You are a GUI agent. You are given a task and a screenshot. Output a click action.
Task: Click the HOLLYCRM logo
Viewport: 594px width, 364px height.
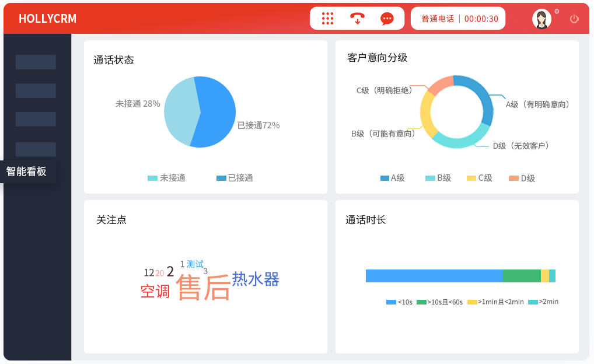(47, 19)
